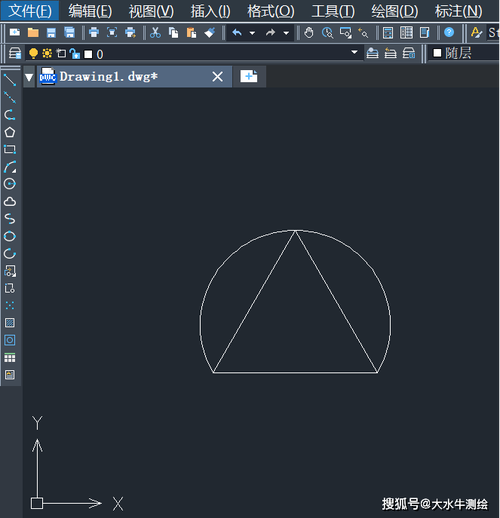Open the undo history dropdown arrow
Screen dimensions: 500x518
(x=252, y=33)
